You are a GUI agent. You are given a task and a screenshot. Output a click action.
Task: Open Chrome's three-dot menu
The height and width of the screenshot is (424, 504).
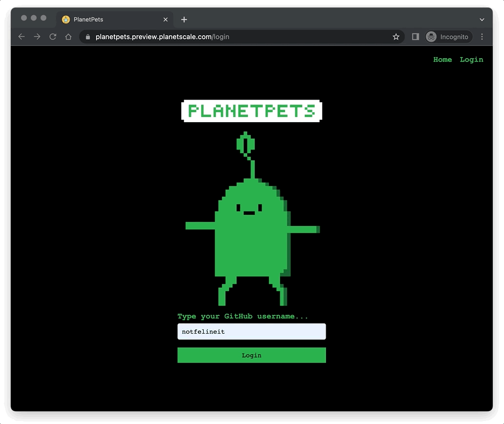482,37
